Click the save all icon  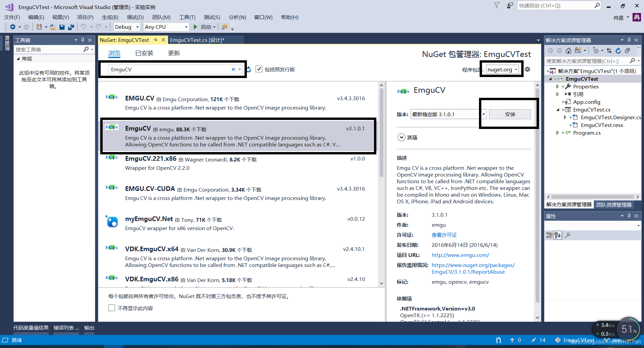(x=71, y=27)
